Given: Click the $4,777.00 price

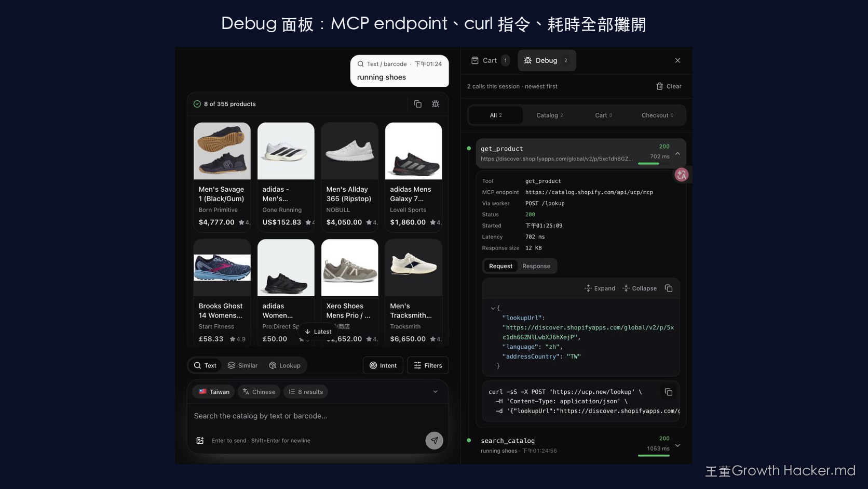Looking at the screenshot, I should (x=216, y=222).
